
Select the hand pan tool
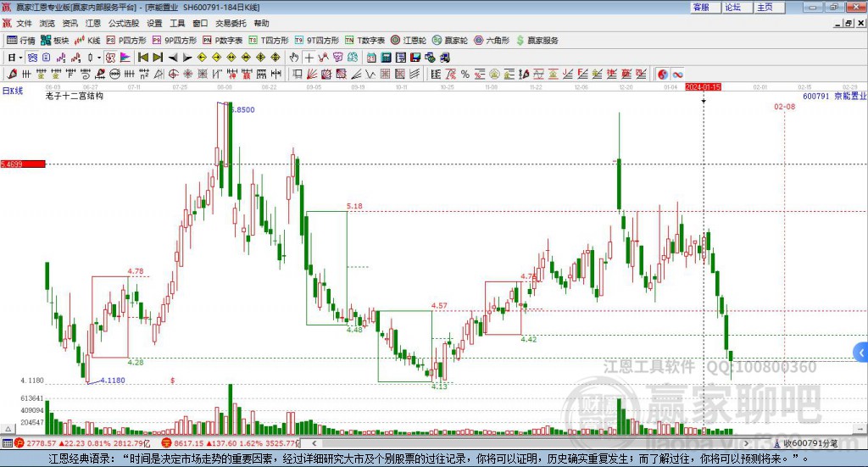[x=294, y=58]
